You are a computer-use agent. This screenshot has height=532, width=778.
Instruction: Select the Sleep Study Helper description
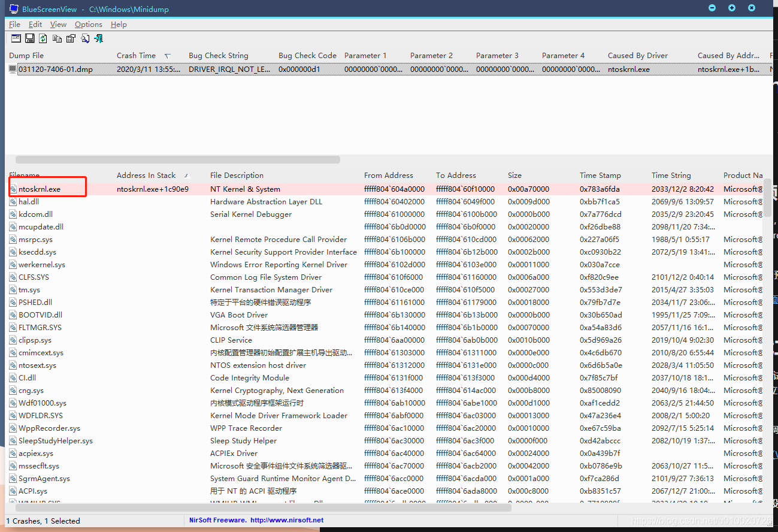click(x=243, y=441)
